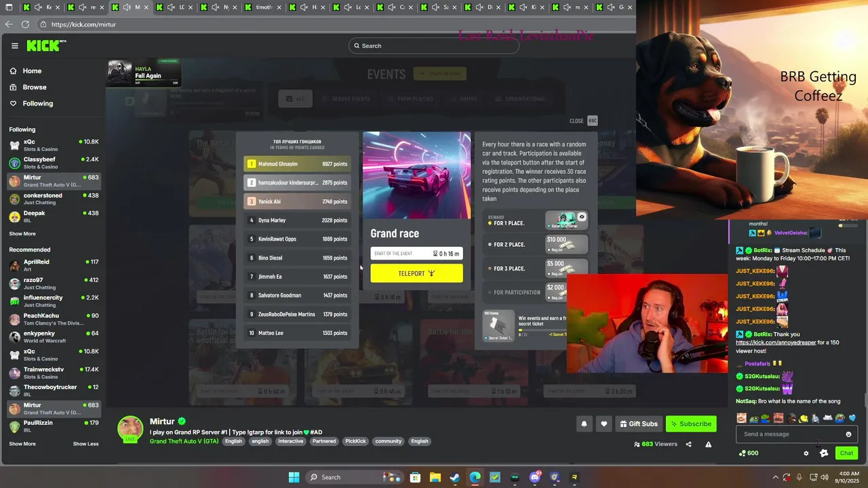The height and width of the screenshot is (488, 868).
Task: Click the 683 Viewers count
Action: [656, 445]
